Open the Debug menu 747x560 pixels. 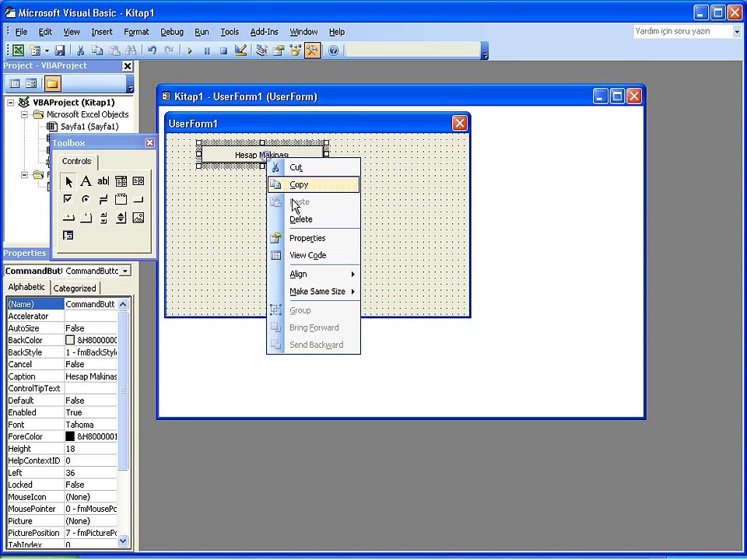point(171,32)
